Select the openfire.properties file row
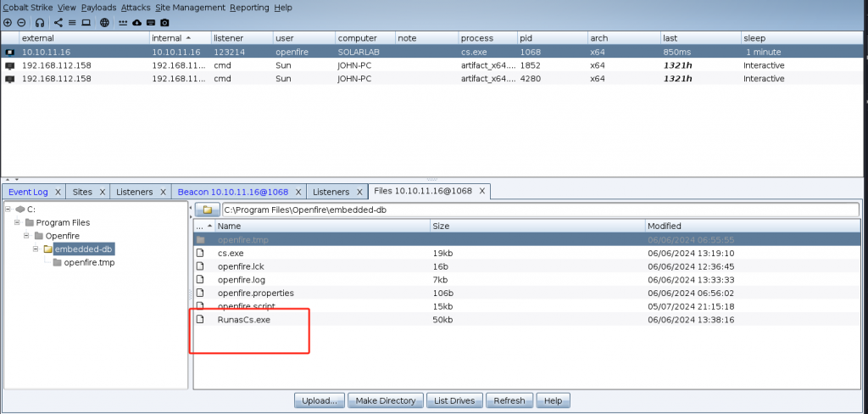 pyautogui.click(x=527, y=294)
